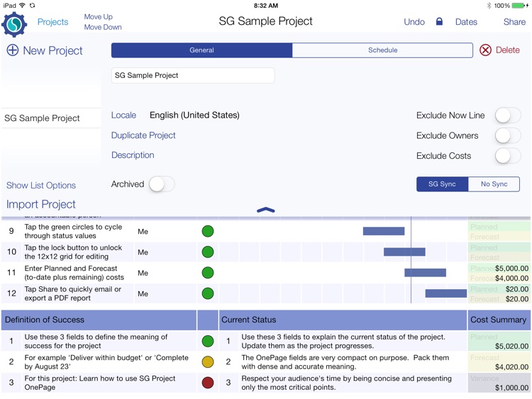The width and height of the screenshot is (532, 399).
Task: Tap red status circle for success item 3
Action: click(x=208, y=383)
